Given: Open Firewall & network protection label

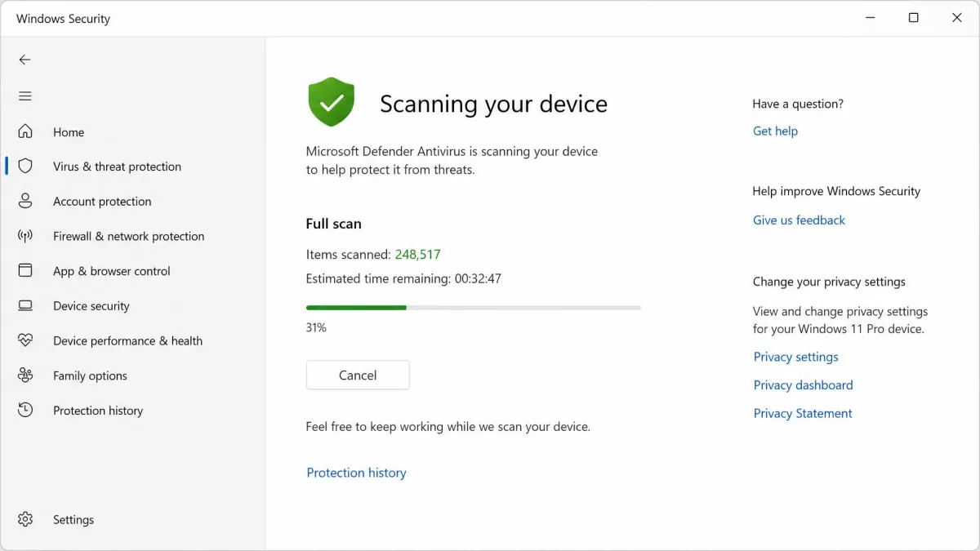Looking at the screenshot, I should [128, 237].
